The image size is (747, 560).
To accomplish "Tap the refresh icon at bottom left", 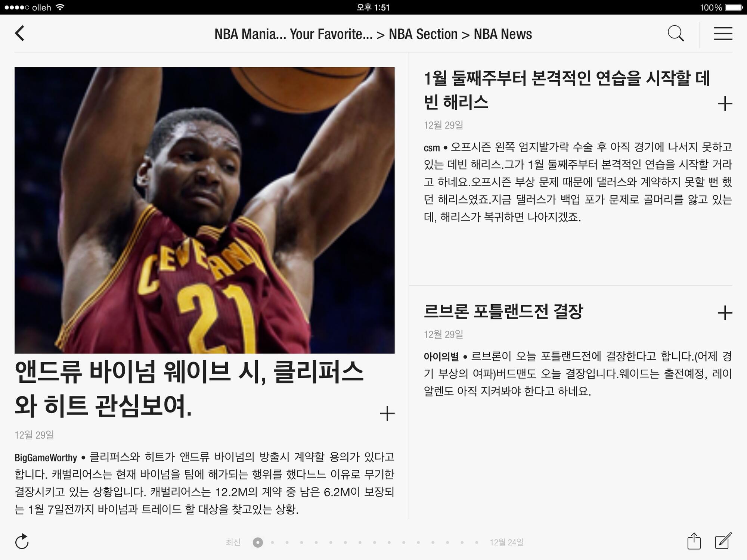I will pyautogui.click(x=22, y=541).
